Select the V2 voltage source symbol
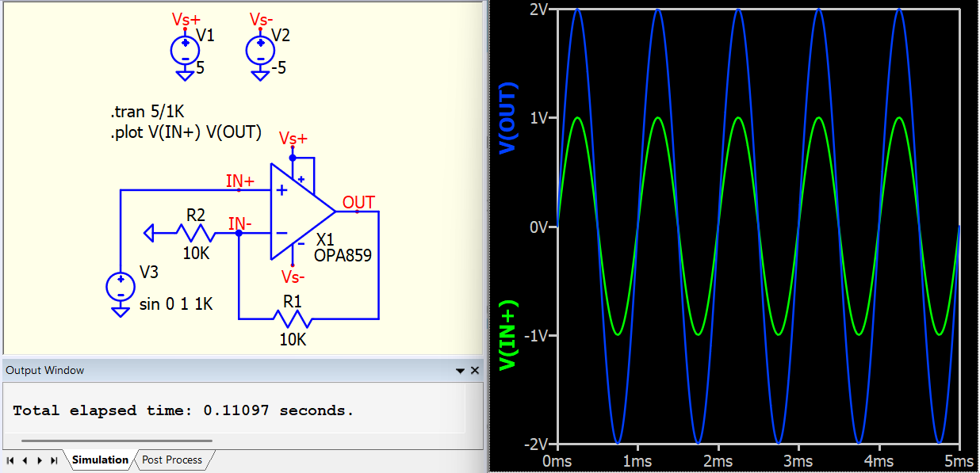The width and height of the screenshot is (980, 473). pos(260,51)
